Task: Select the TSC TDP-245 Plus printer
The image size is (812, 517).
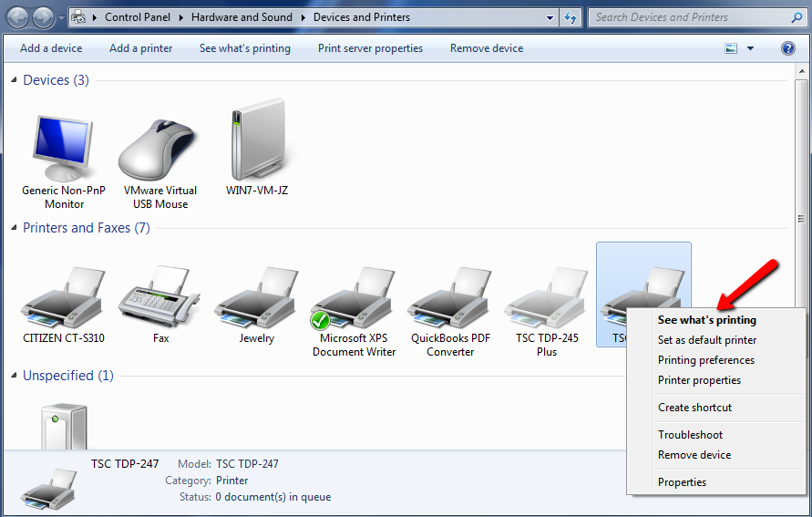Action: [x=546, y=311]
